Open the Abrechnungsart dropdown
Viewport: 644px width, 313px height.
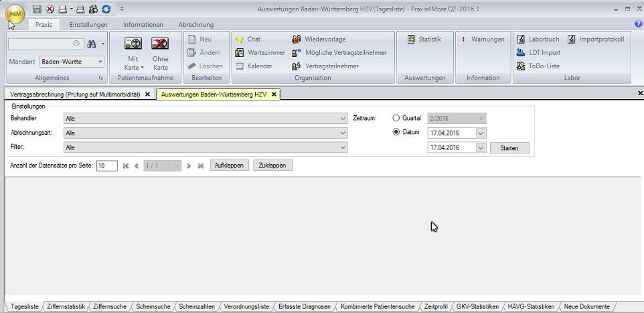point(206,133)
